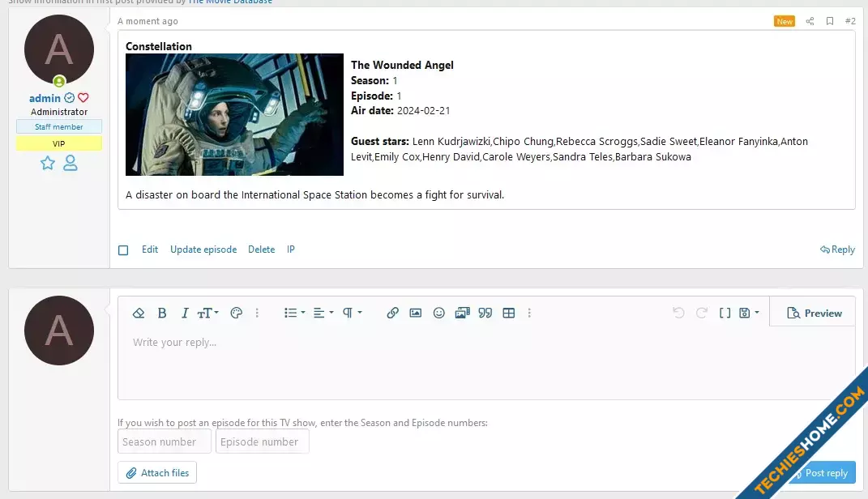The height and width of the screenshot is (499, 868).
Task: Click the Constellation show title
Action: click(x=159, y=46)
